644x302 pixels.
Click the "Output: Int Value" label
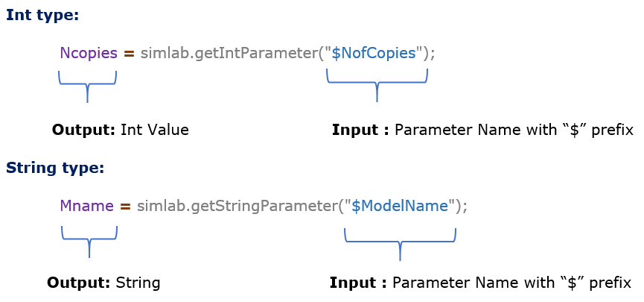(120, 130)
